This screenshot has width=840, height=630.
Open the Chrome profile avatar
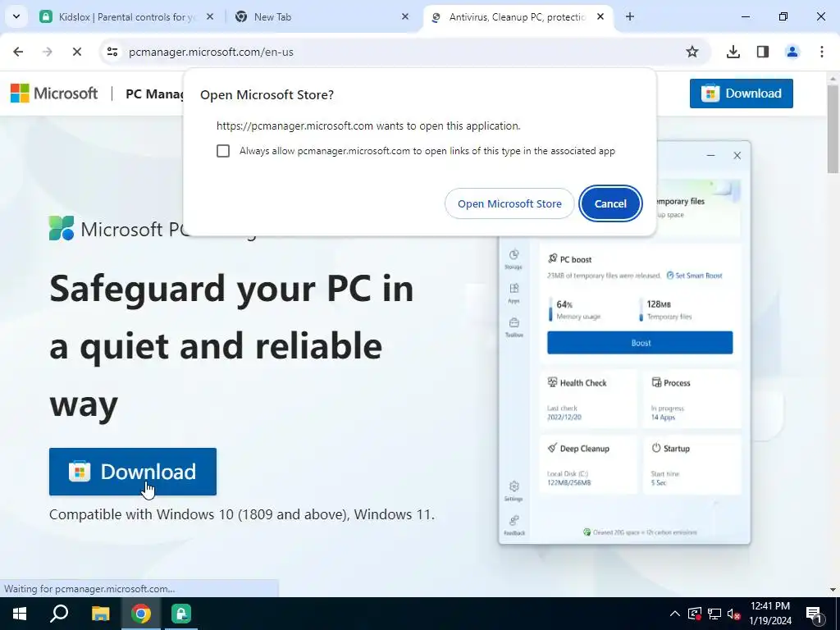point(792,52)
